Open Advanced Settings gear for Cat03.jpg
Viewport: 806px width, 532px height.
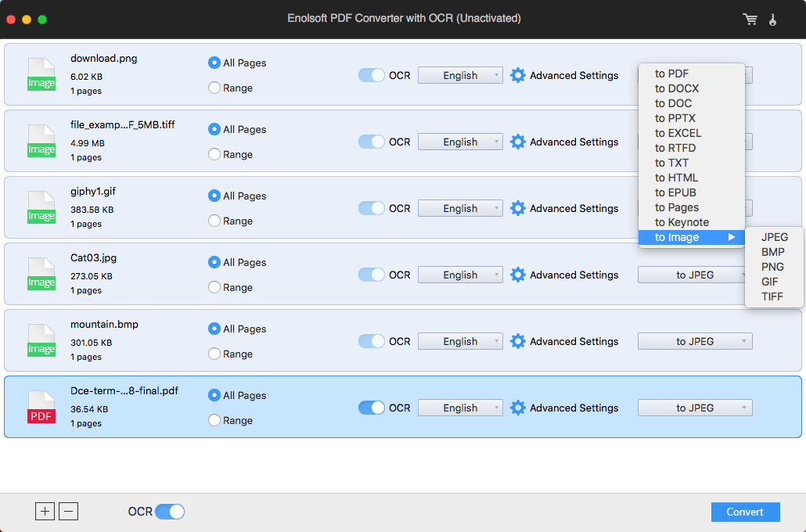517,275
